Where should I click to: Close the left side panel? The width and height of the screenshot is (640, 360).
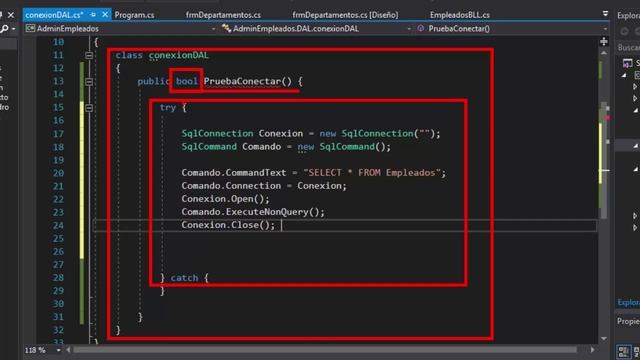pyautogui.click(x=11, y=15)
